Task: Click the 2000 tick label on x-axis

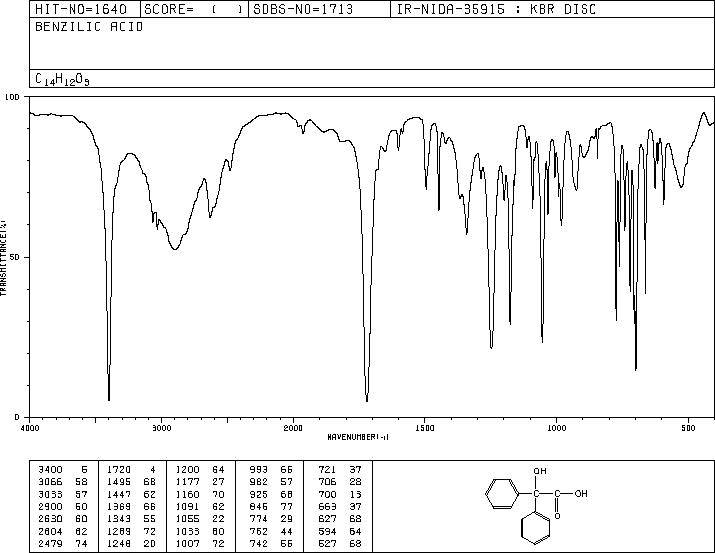Action: coord(293,428)
